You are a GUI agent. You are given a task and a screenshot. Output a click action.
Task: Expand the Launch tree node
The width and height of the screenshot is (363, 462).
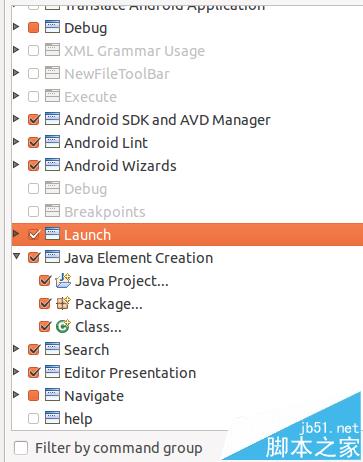(x=16, y=233)
